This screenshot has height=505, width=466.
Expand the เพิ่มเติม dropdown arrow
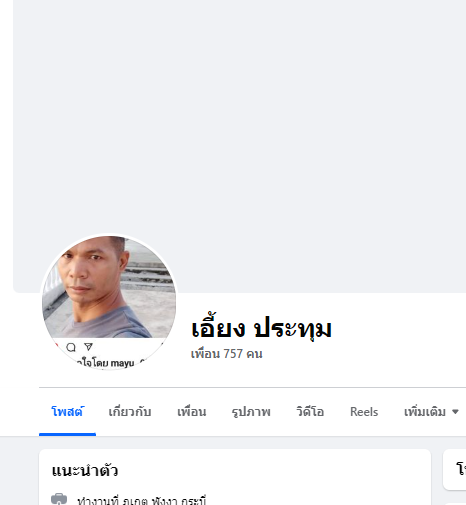pos(455,412)
